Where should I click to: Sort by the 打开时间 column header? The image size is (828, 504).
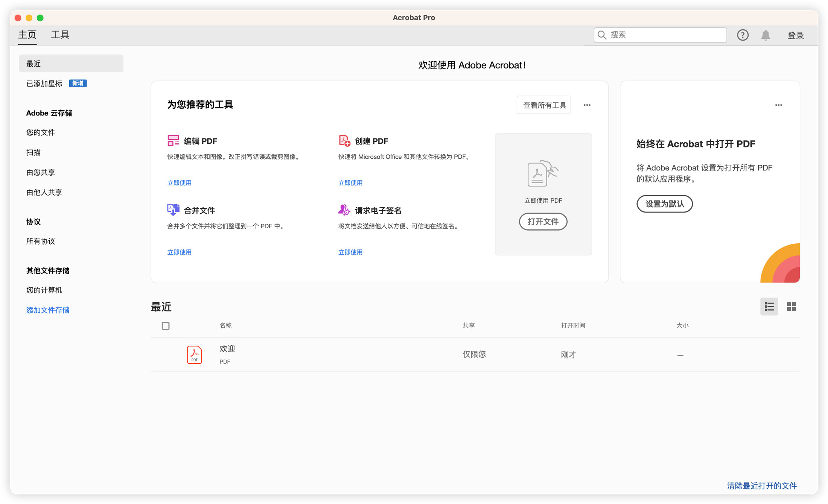pyautogui.click(x=573, y=325)
